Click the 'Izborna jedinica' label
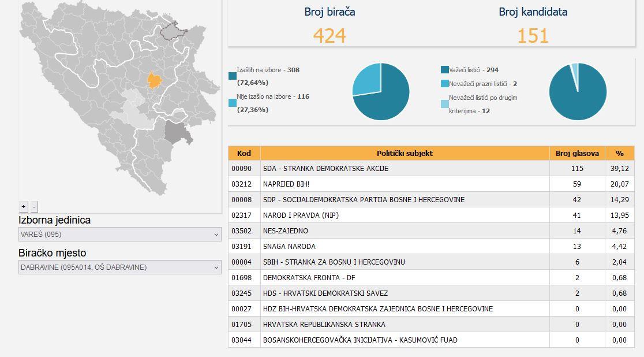Image resolution: width=644 pixels, height=357 pixels. [x=55, y=221]
